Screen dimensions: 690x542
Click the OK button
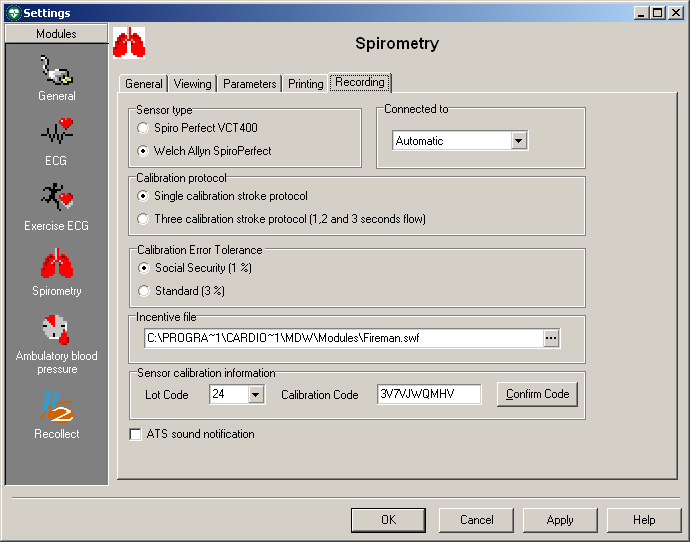(x=388, y=520)
